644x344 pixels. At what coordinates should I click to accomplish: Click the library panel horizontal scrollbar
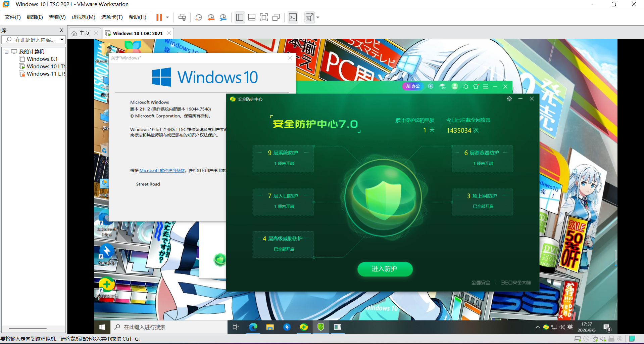tap(28, 329)
